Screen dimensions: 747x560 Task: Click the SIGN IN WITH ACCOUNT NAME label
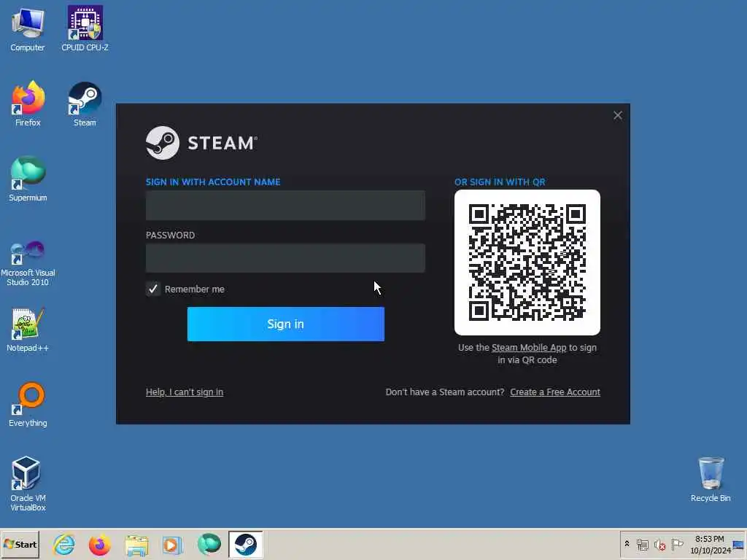[x=213, y=182]
